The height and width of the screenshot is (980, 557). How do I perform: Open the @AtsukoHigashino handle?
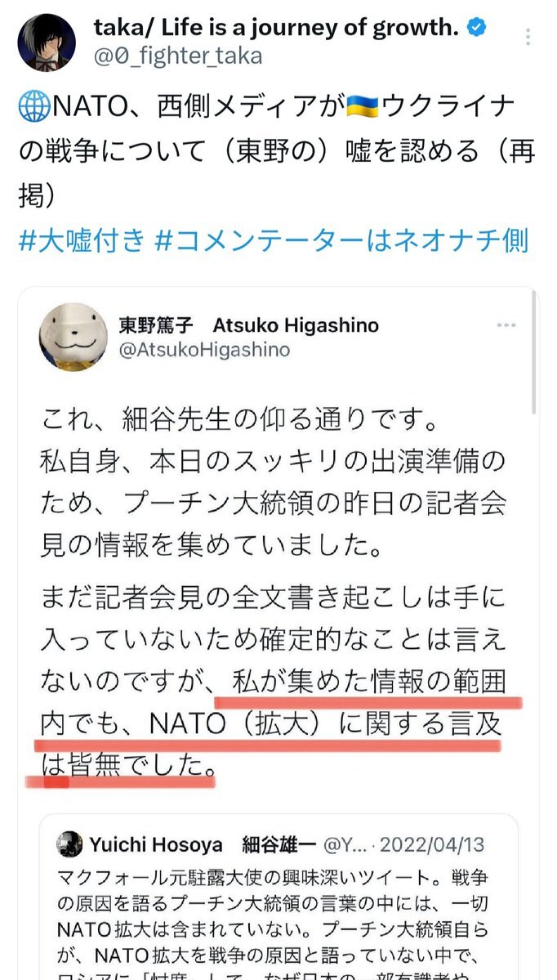pyautogui.click(x=204, y=350)
